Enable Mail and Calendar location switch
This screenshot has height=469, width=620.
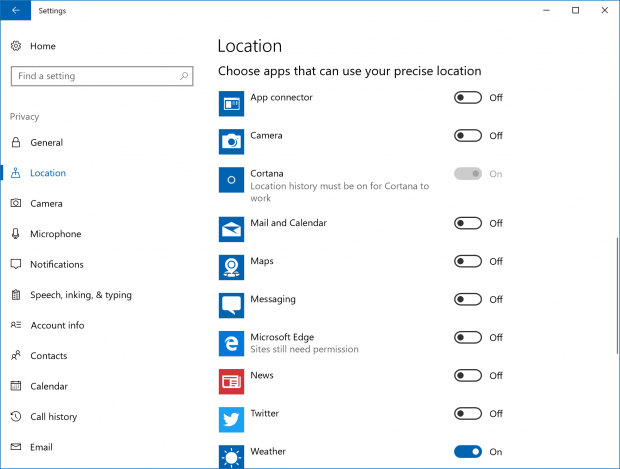coord(468,223)
